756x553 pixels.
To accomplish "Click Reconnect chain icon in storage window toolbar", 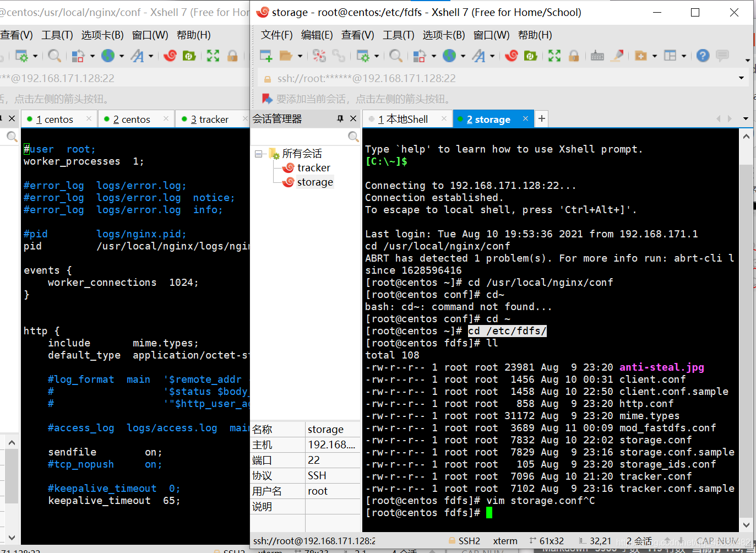I will click(339, 56).
